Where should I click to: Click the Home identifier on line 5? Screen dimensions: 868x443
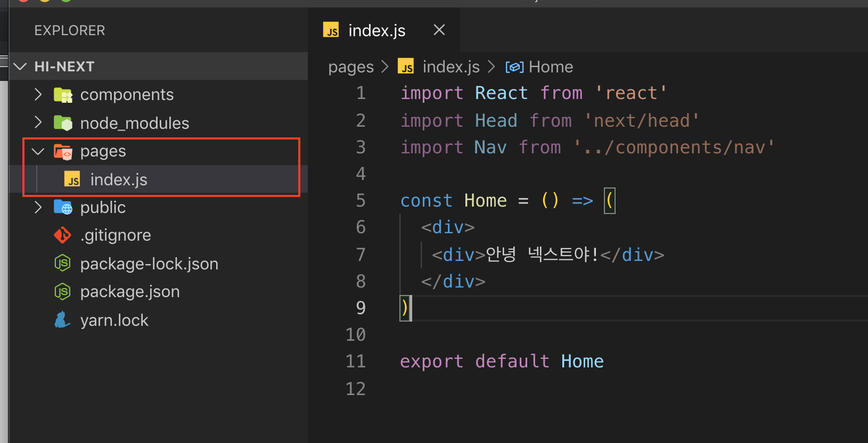coord(486,200)
